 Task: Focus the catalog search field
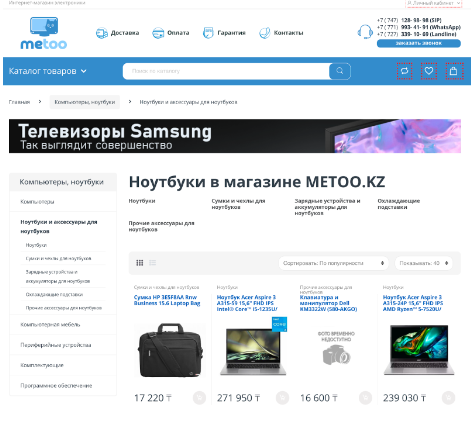pos(226,71)
